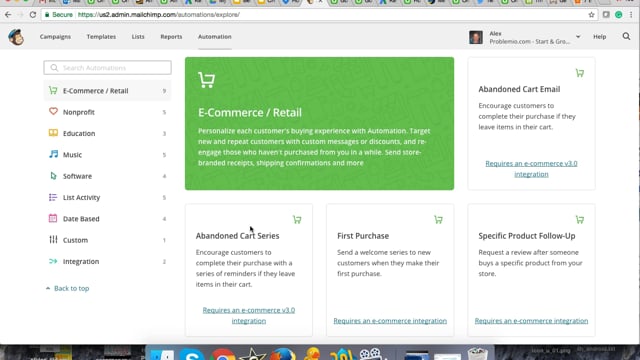Select the Date Based category

[107, 219]
